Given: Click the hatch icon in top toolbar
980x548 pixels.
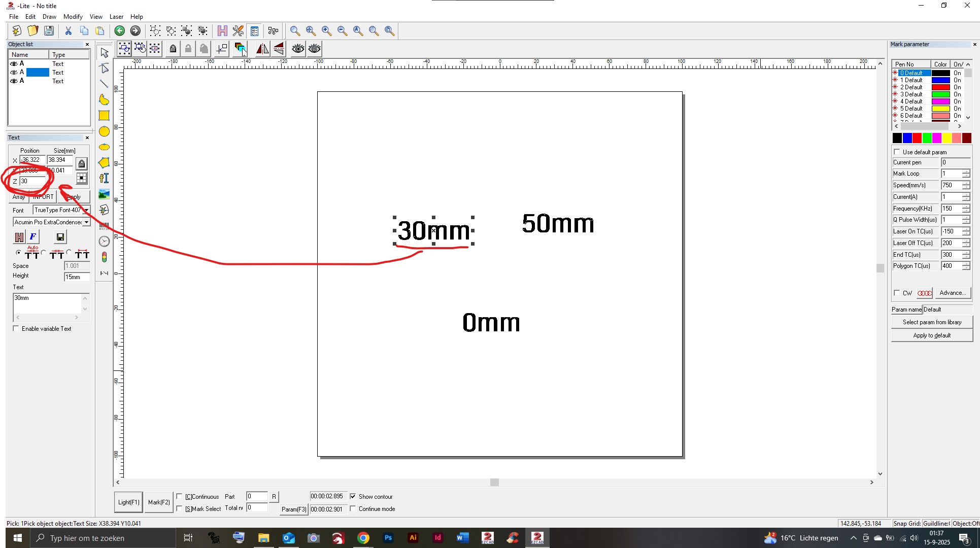Looking at the screenshot, I should [x=222, y=31].
